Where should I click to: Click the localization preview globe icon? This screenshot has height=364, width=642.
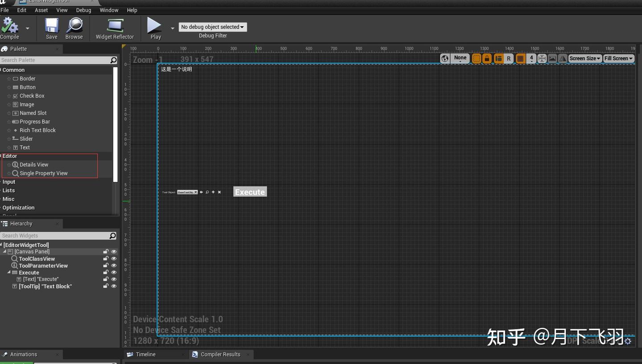[x=444, y=58]
